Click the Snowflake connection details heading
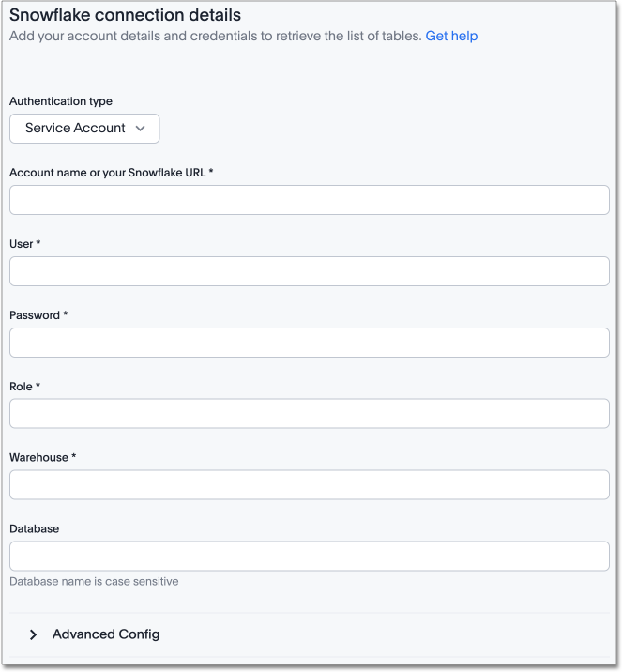Viewport: 622px width, 672px height. [x=125, y=15]
